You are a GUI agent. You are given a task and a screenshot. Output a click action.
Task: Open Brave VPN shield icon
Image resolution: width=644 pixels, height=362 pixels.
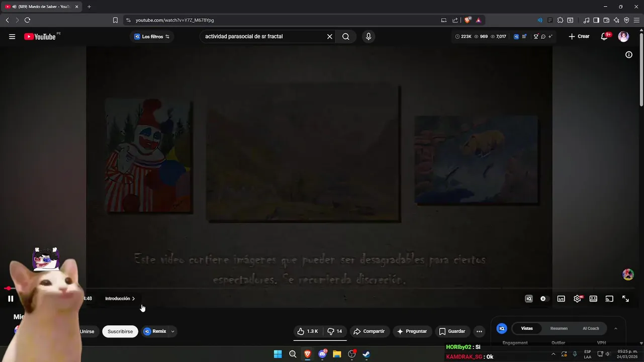626,20
